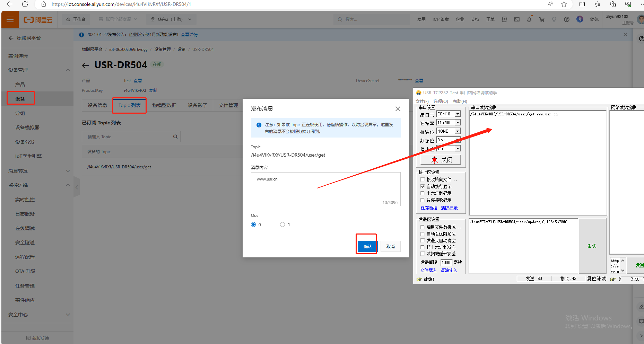The height and width of the screenshot is (344, 644).
Task: Open the hamburger menu in the Aliyun header
Action: (x=10, y=19)
